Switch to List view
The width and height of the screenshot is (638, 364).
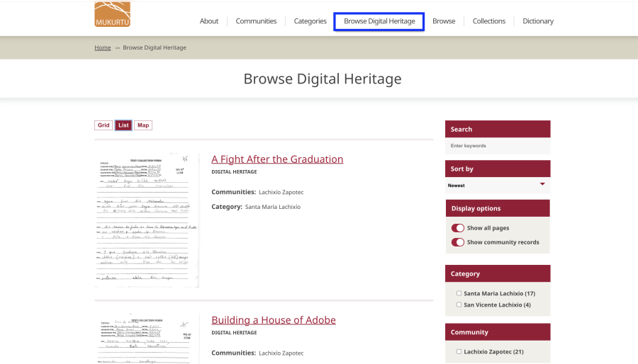point(123,125)
